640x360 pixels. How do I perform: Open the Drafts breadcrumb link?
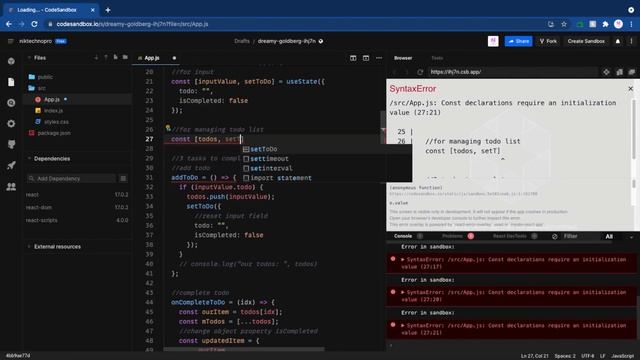[242, 41]
